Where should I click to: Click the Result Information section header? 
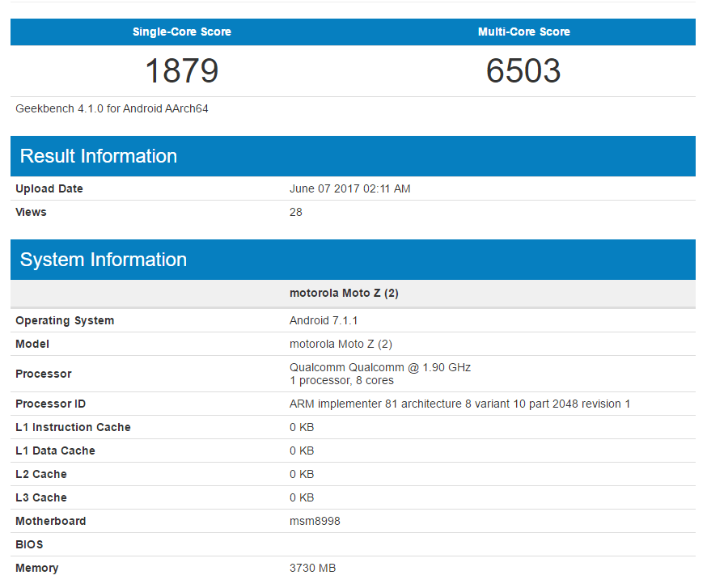coord(98,156)
